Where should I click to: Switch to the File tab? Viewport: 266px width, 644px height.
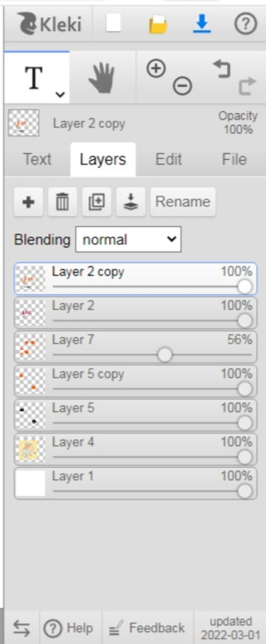pos(234,159)
